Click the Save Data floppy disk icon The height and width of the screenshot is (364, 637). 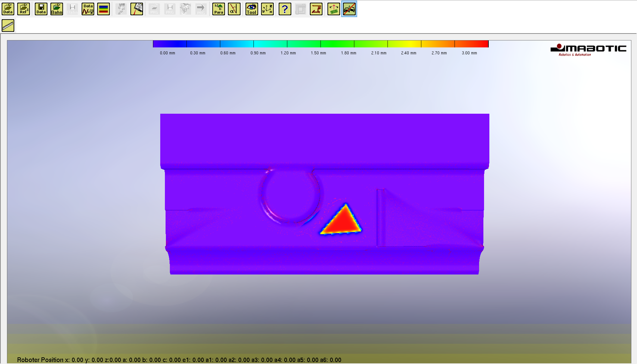[41, 9]
